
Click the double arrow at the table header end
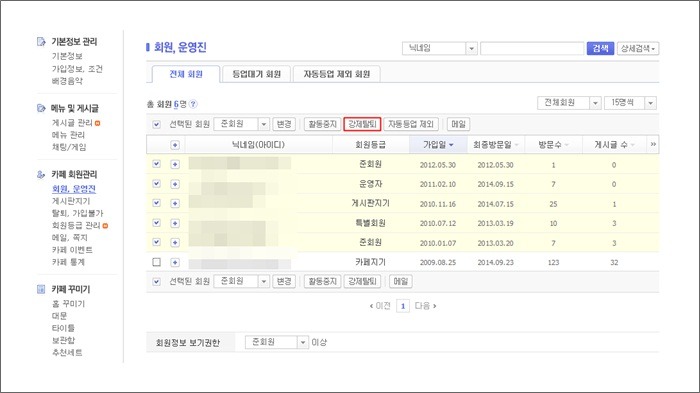point(653,144)
